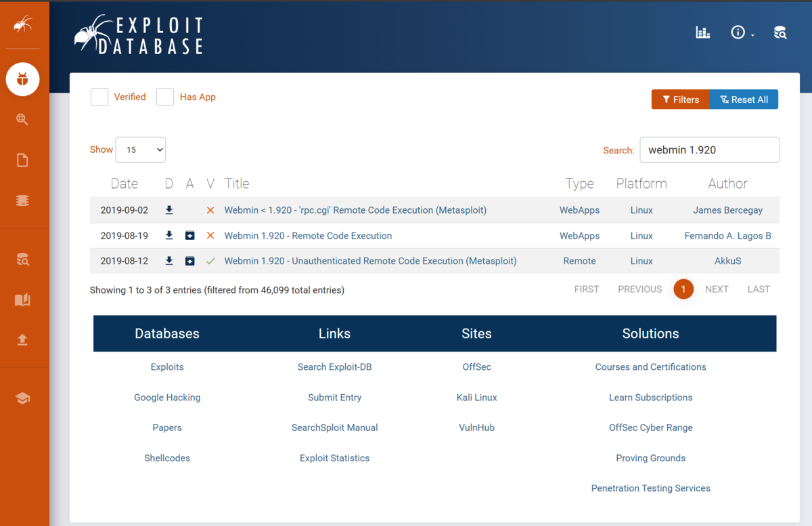
Task: Click the Reset All button
Action: tap(744, 99)
